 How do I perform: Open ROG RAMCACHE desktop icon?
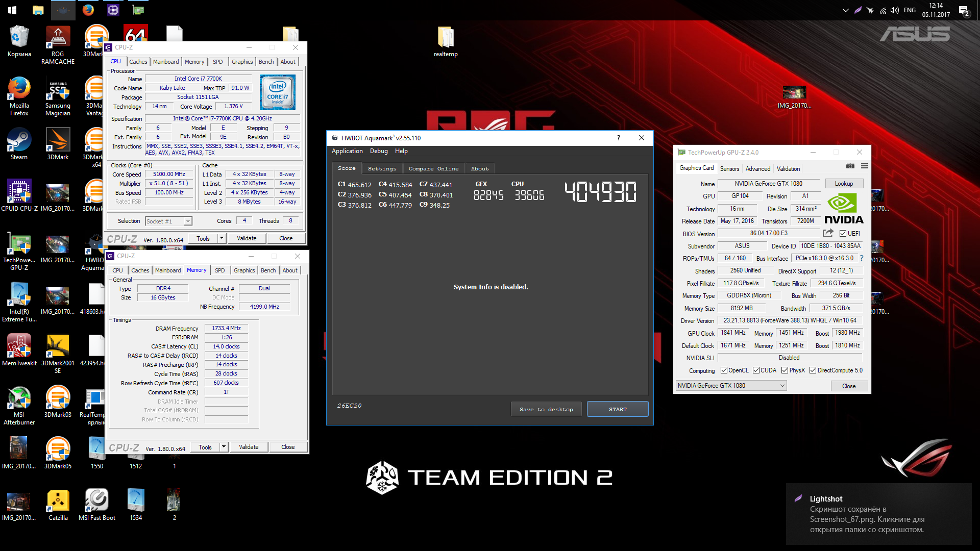(x=58, y=45)
